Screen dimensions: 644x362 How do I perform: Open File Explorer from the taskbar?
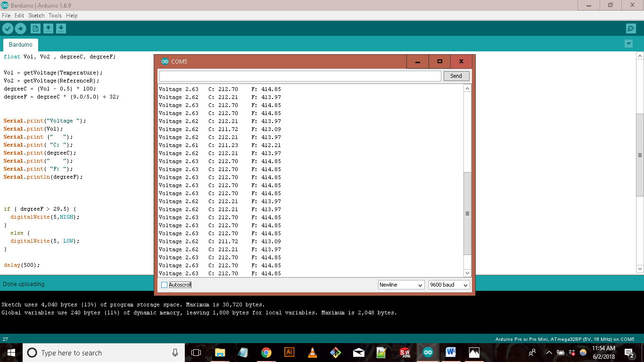(220, 353)
